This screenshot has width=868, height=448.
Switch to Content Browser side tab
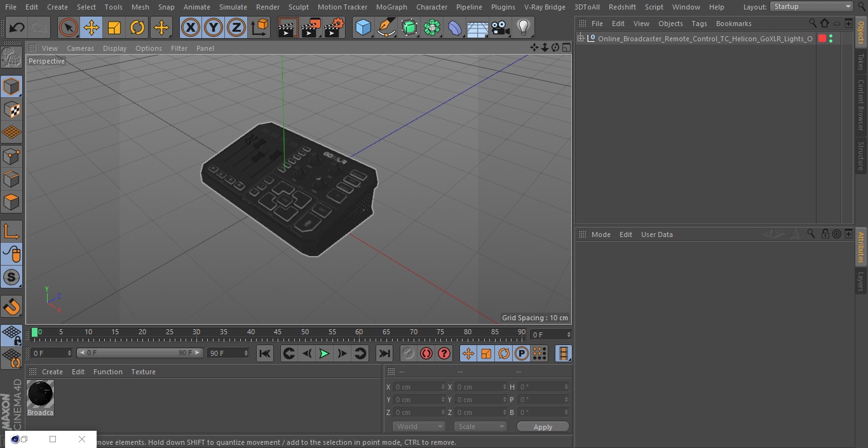(x=861, y=105)
